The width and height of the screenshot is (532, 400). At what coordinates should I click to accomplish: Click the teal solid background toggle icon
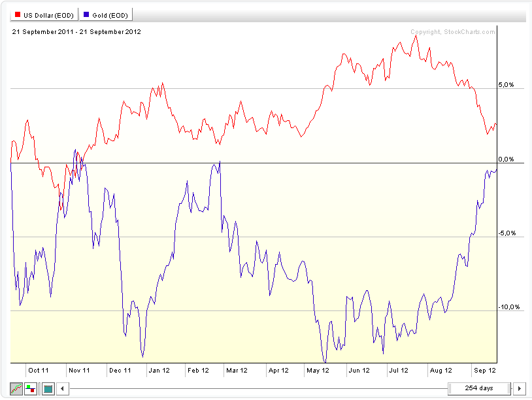(48, 388)
